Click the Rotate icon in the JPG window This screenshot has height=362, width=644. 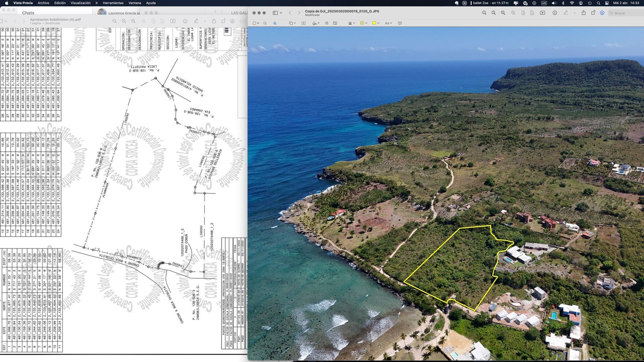point(593,13)
